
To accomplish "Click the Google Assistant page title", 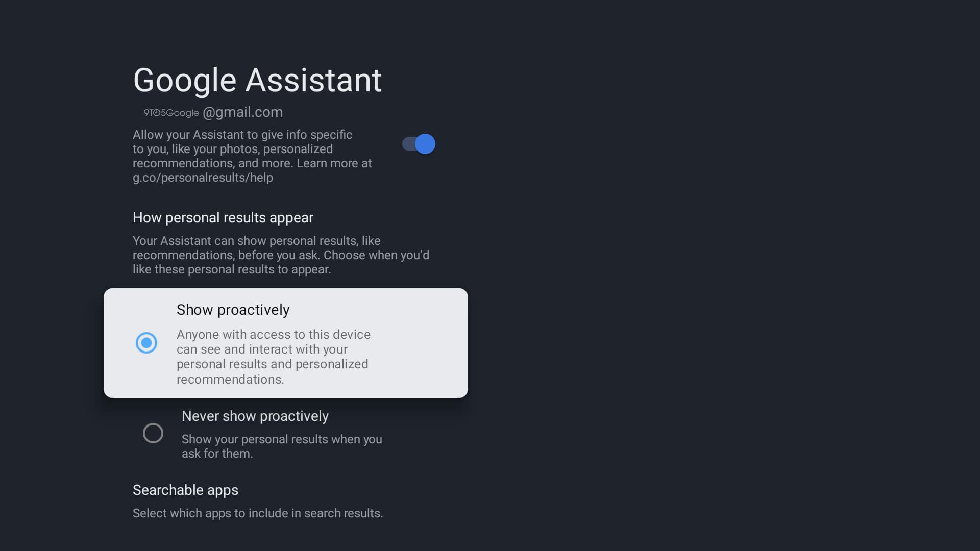I will click(x=257, y=80).
